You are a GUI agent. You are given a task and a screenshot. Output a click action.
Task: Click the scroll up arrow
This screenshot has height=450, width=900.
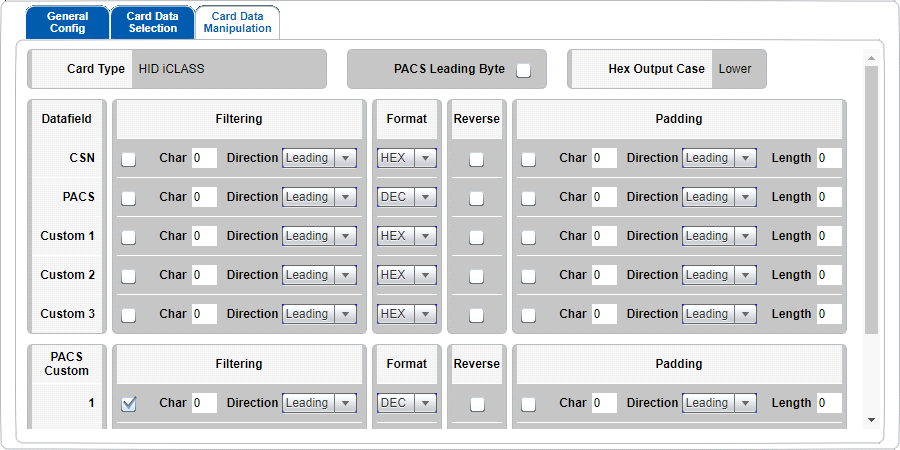click(x=871, y=55)
